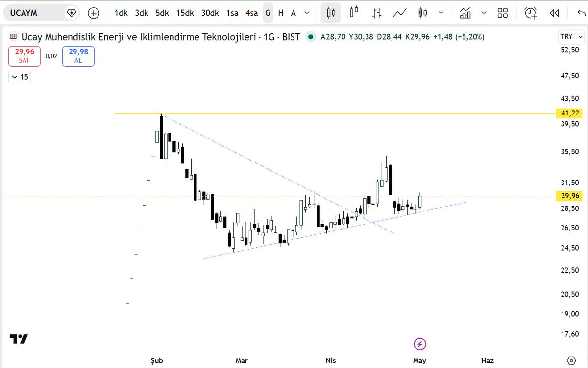Open bar replay rewind icon
Image resolution: width=588 pixels, height=368 pixels.
pyautogui.click(x=554, y=13)
